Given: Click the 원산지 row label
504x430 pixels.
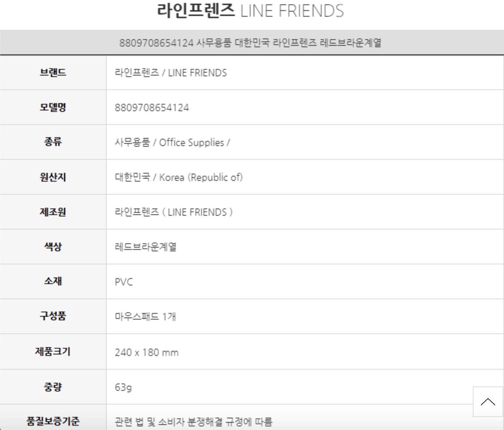Looking at the screenshot, I should 53,177.
